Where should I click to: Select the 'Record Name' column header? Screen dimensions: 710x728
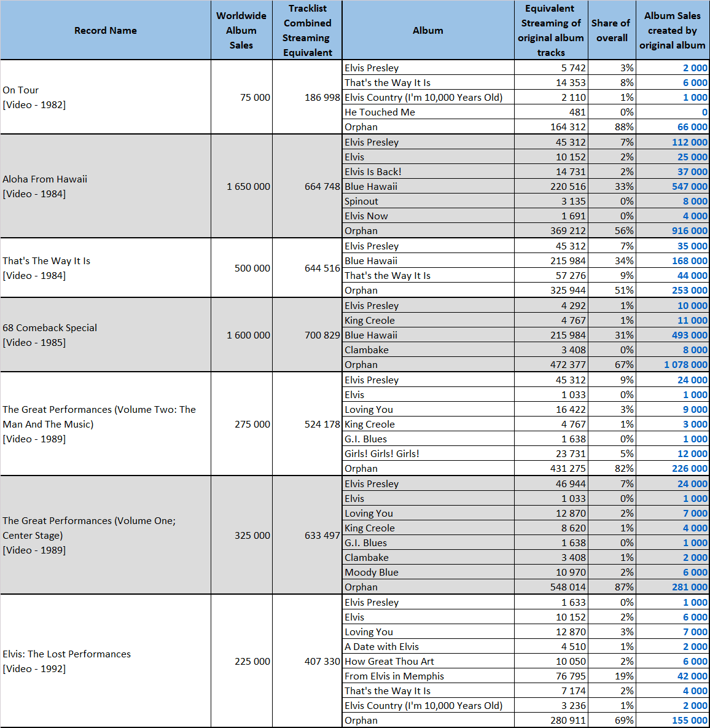[106, 30]
